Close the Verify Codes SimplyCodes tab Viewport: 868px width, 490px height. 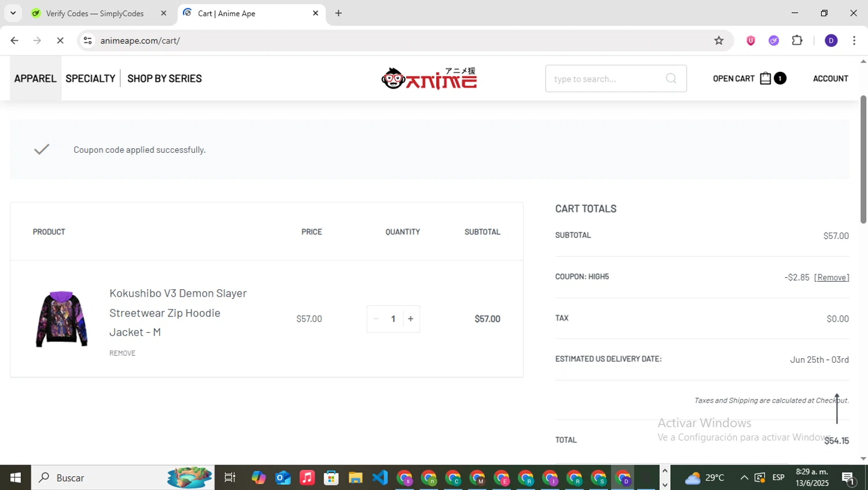click(164, 13)
